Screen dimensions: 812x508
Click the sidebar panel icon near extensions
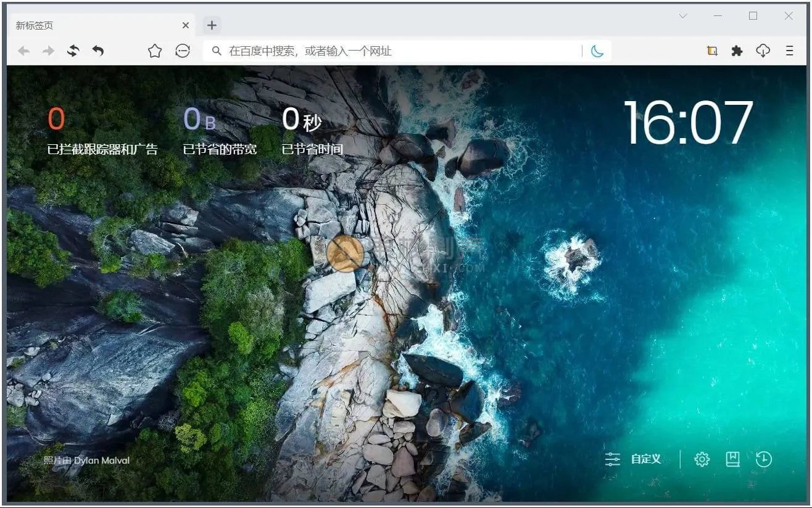tap(711, 51)
